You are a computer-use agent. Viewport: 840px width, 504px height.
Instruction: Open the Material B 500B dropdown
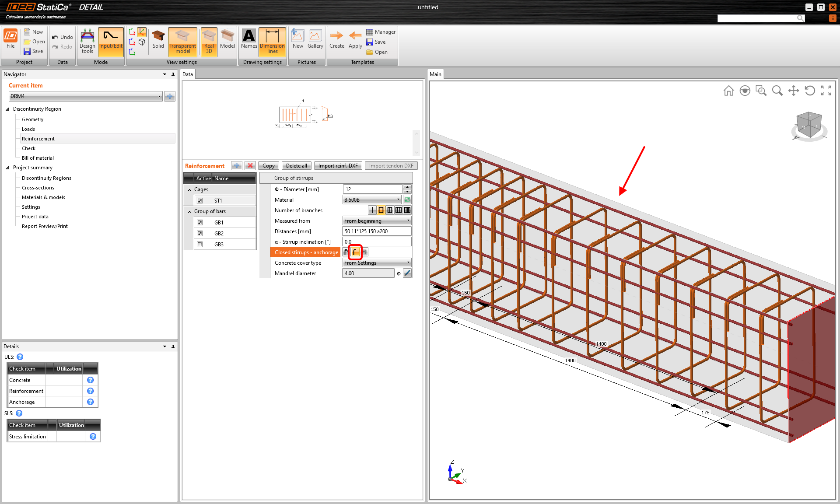(x=372, y=200)
